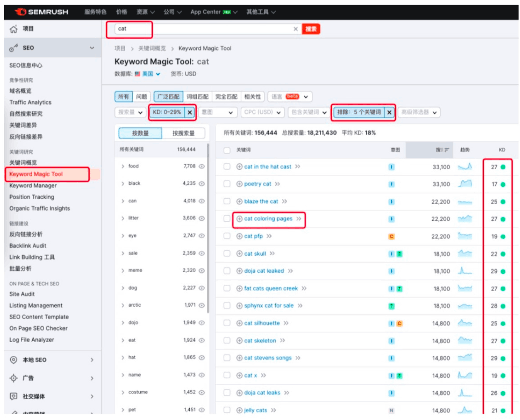520x420 pixels.
Task: Open the 美国 database dropdown
Action: 151,74
